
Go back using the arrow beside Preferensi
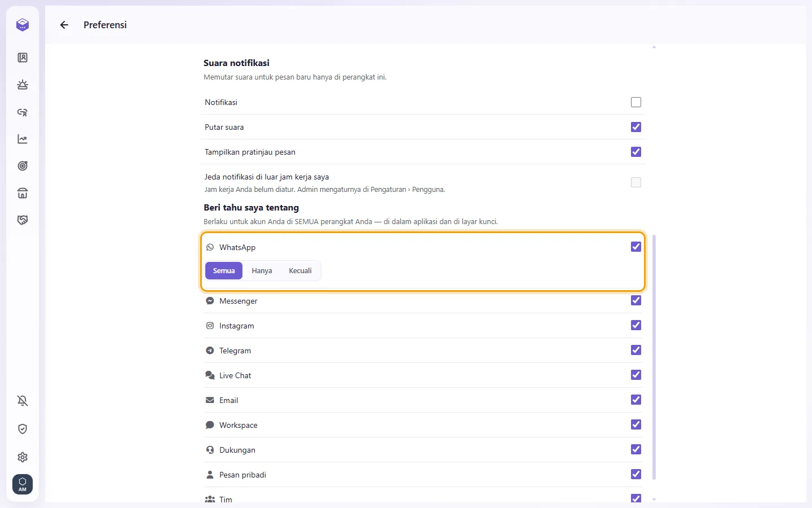[64, 25]
